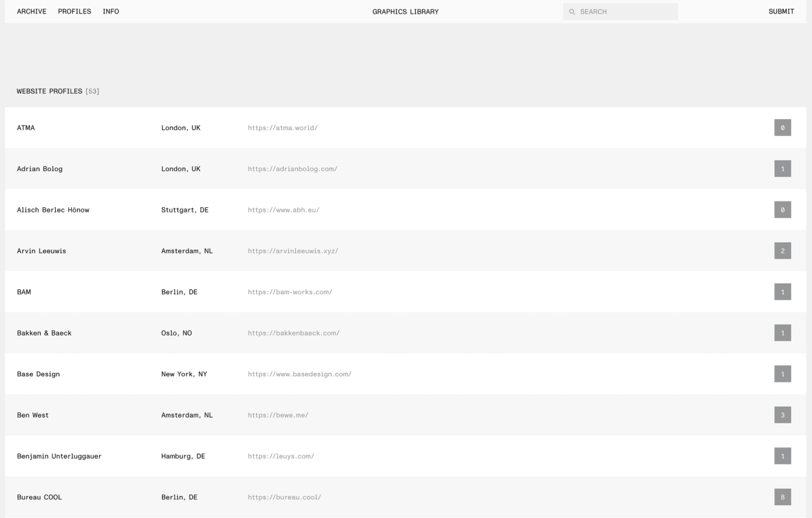This screenshot has width=812, height=518.
Task: Click Stuttgart, DE location text
Action: tap(185, 210)
